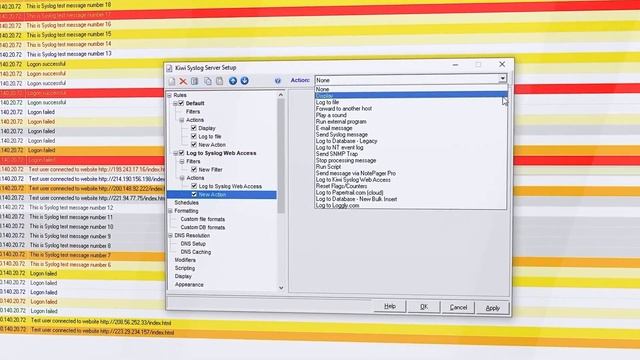Move selected item down with blue arrow
640x360 pixels.
(x=244, y=81)
